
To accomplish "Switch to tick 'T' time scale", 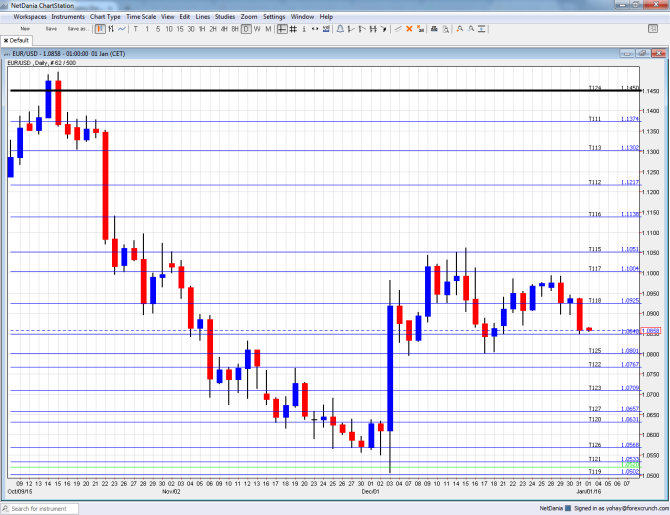I will pyautogui.click(x=136, y=29).
